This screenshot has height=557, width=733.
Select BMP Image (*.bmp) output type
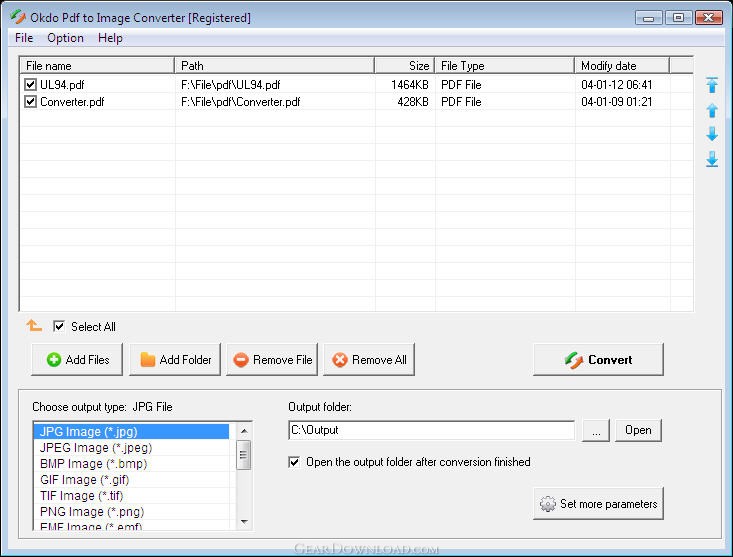131,464
